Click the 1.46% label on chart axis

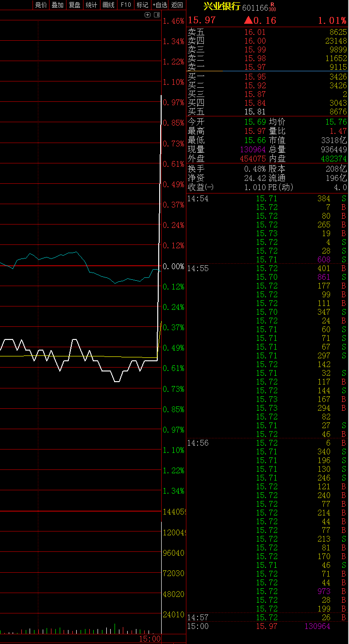[x=174, y=21]
